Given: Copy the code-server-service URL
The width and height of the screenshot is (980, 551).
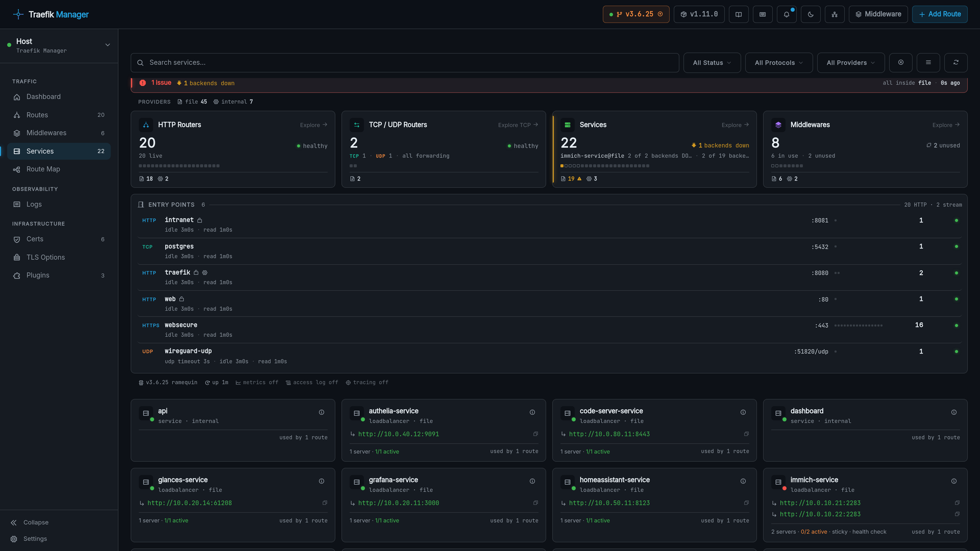Looking at the screenshot, I should click(746, 434).
